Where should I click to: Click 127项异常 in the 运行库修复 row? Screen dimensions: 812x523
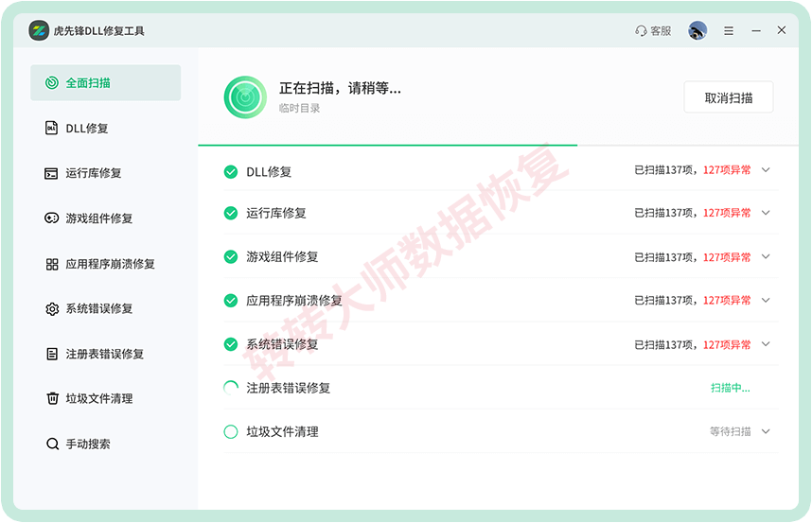coord(727,213)
